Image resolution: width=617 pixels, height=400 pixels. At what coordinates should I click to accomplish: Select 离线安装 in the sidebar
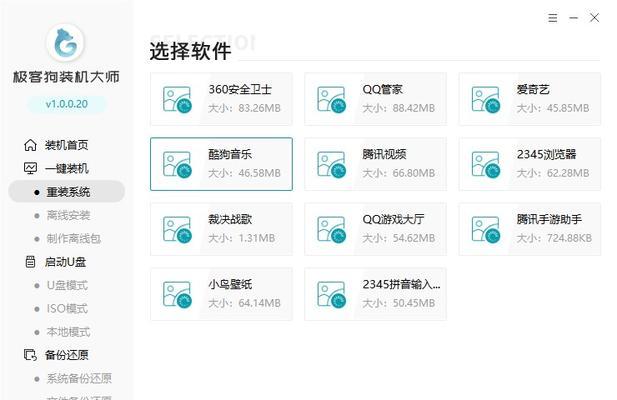click(x=68, y=215)
